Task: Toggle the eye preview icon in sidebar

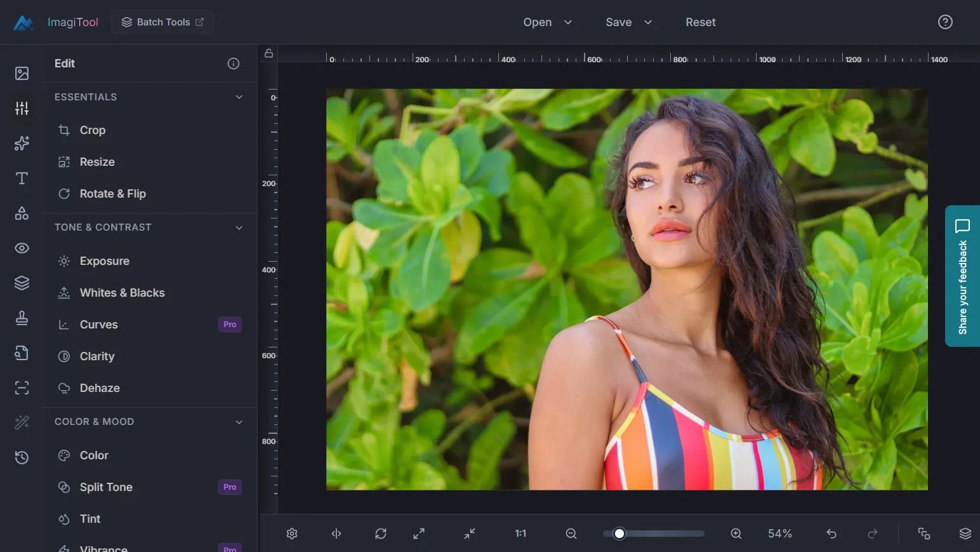Action: pyautogui.click(x=22, y=248)
